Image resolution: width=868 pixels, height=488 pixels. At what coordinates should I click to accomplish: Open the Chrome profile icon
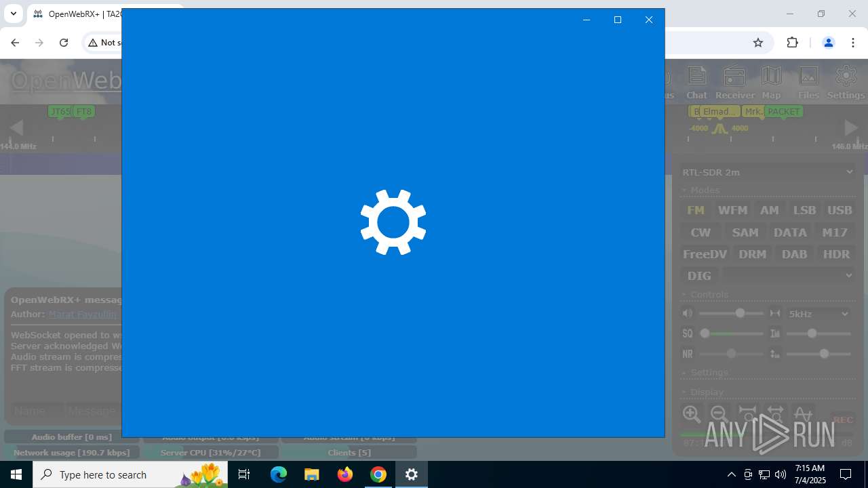828,43
